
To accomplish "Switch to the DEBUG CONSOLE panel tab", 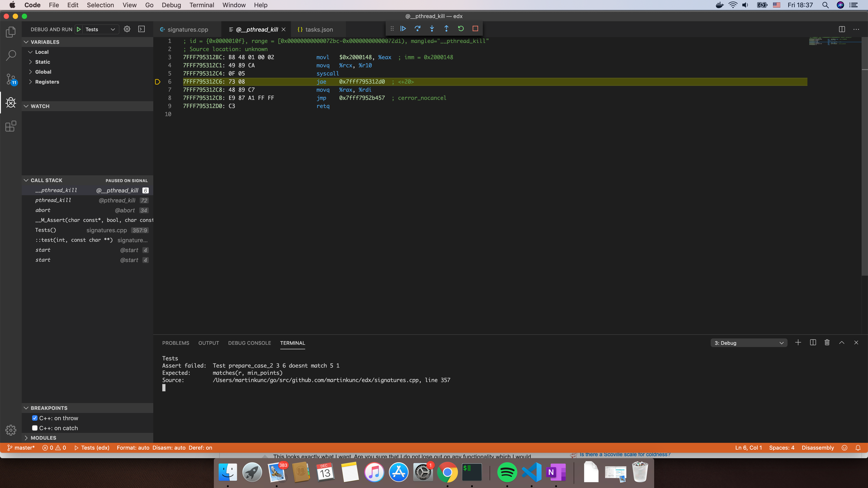I will [x=249, y=343].
